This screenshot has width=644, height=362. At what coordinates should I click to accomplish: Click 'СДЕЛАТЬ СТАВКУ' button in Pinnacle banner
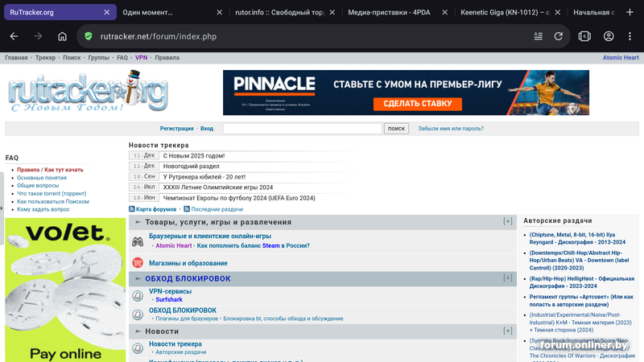pos(417,104)
